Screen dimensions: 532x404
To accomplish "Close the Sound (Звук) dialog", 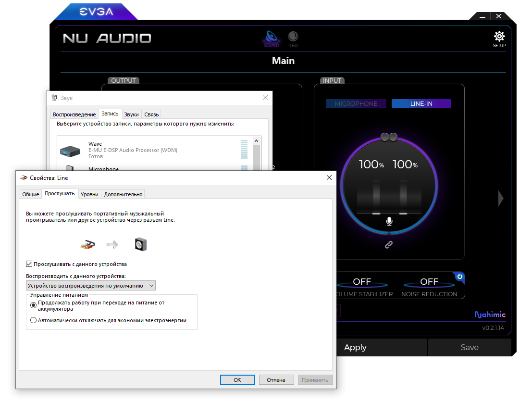I will coord(265,98).
